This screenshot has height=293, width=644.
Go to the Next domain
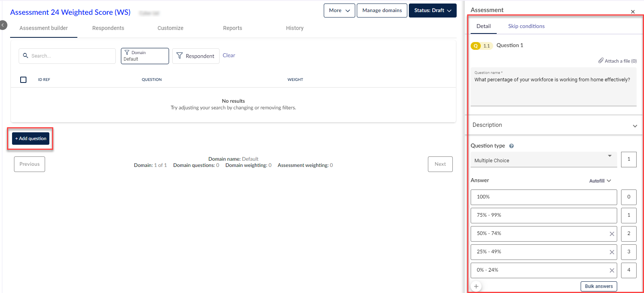(440, 164)
